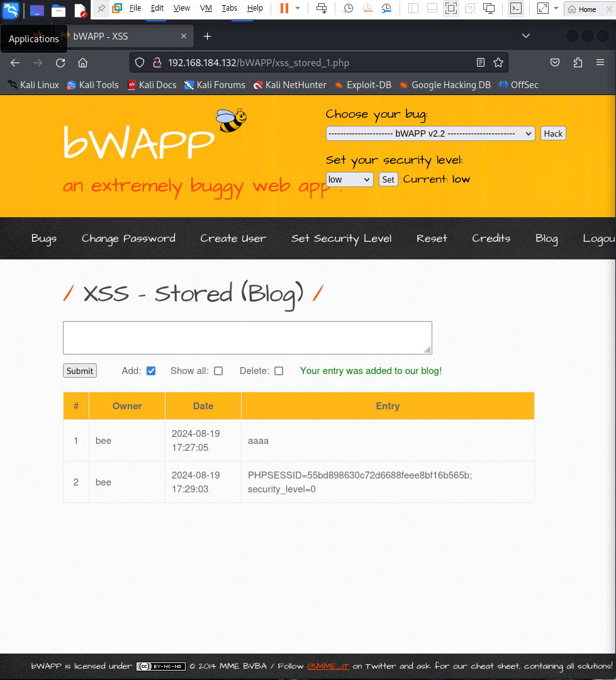Close the bWAPP - XSS tab
The height and width of the screenshot is (680, 616).
(x=184, y=36)
